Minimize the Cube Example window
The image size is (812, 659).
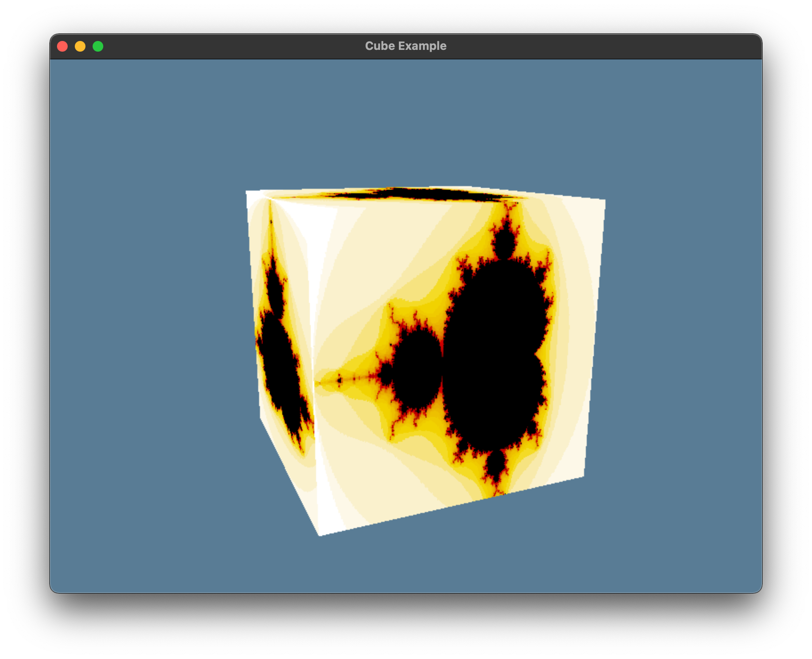tap(80, 46)
